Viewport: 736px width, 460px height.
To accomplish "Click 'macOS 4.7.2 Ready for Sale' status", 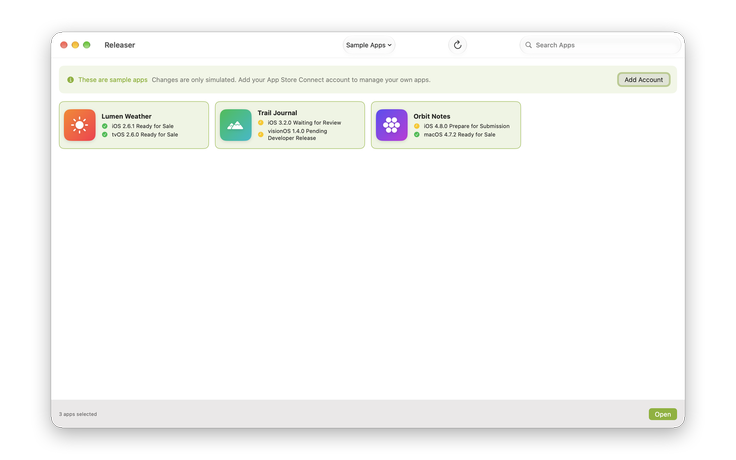I will pyautogui.click(x=460, y=135).
